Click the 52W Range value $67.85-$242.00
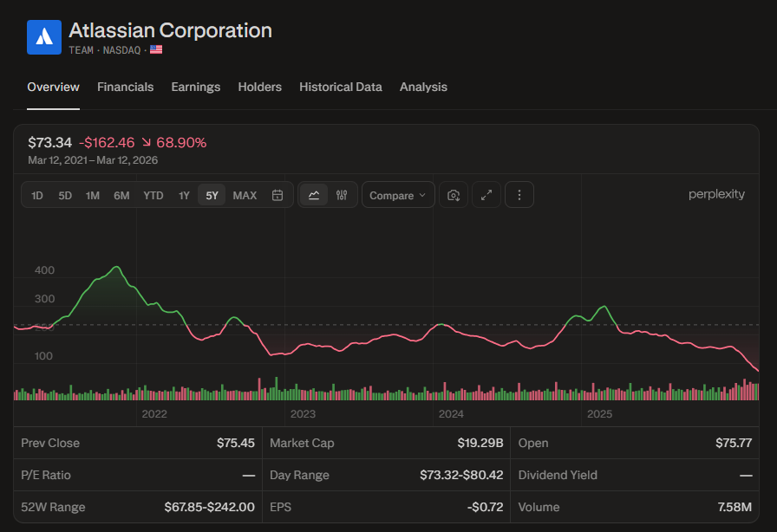Screen dimensions: 777x532 [209, 507]
